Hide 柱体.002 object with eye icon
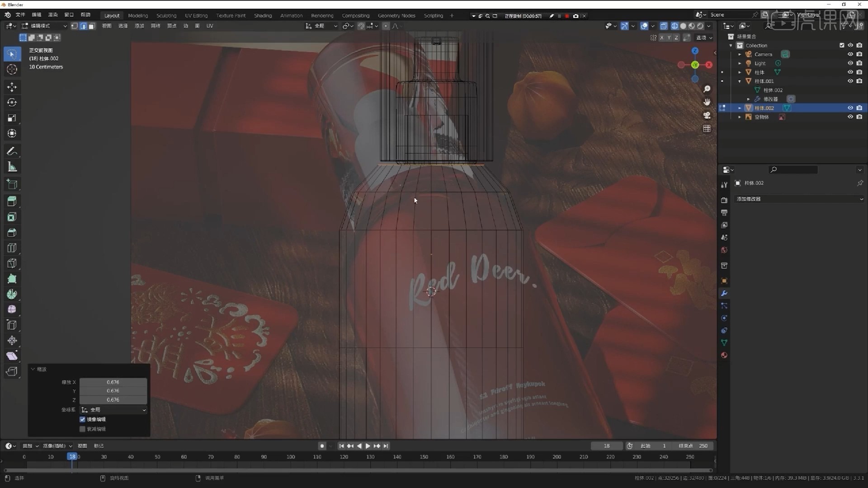 [x=850, y=108]
